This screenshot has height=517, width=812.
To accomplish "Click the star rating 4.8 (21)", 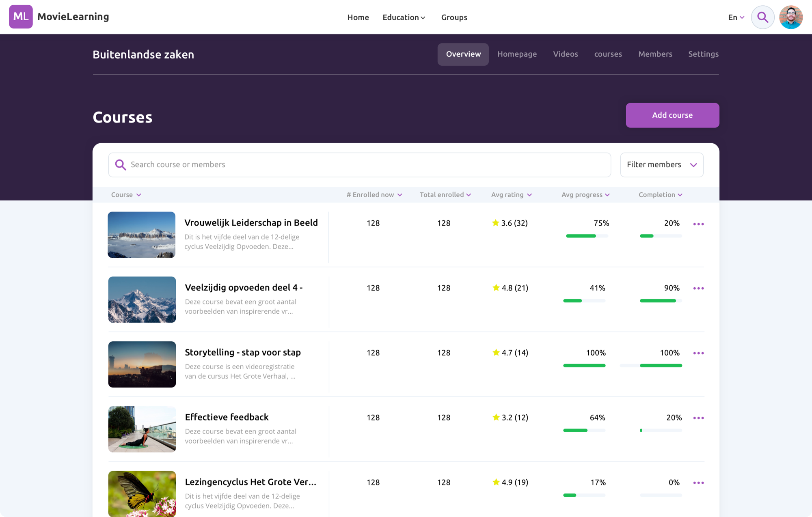I will 510,288.
